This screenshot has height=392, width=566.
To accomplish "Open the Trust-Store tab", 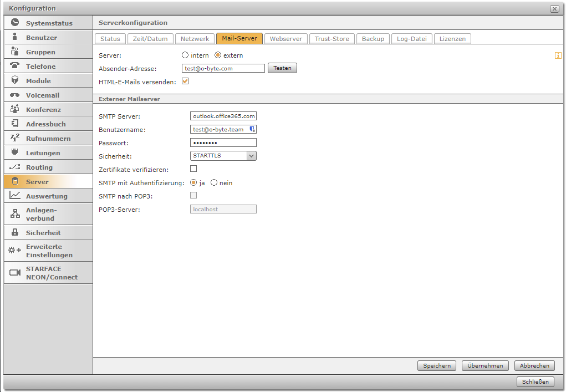I will tap(332, 39).
